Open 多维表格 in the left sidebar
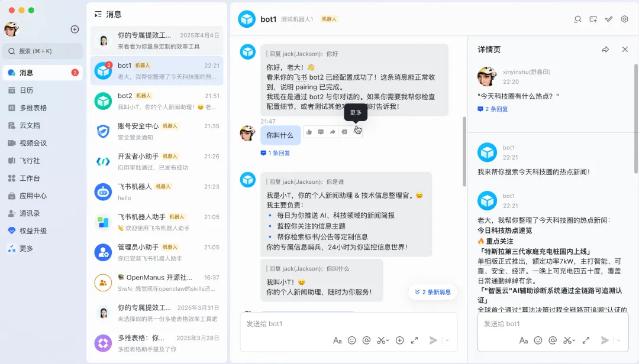 pyautogui.click(x=43, y=108)
